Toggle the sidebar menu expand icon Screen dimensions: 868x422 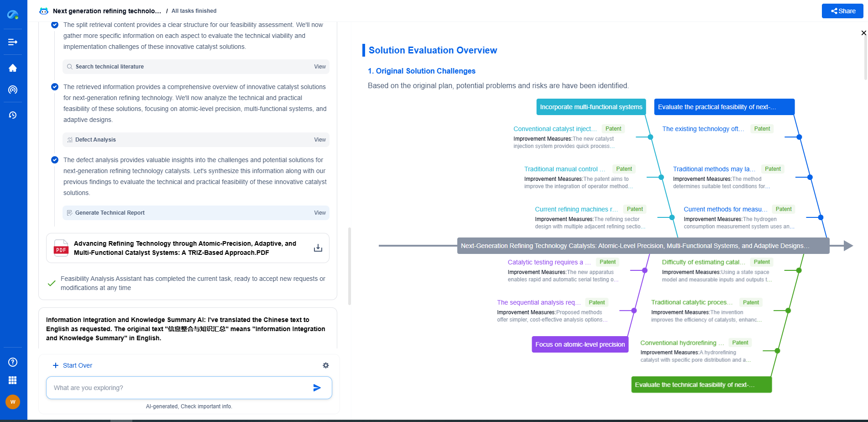pyautogui.click(x=13, y=42)
